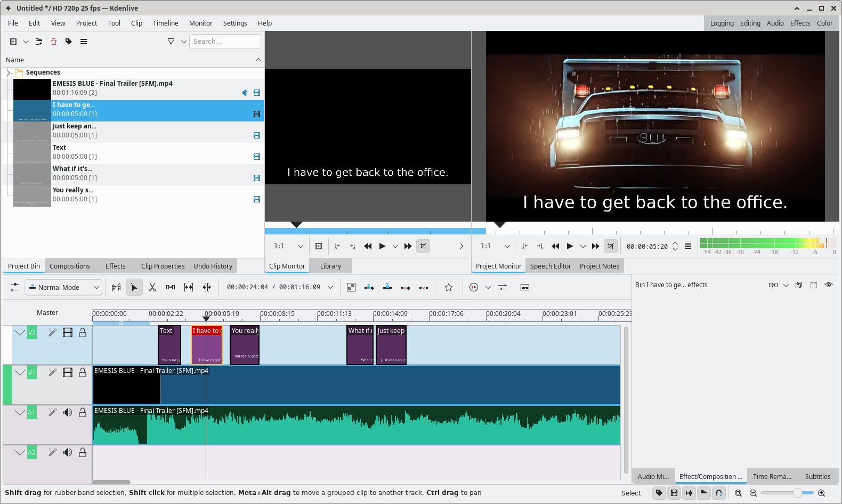This screenshot has width=842, height=504.
Task: Click the V2 track effects wand icon
Action: [x=52, y=332]
